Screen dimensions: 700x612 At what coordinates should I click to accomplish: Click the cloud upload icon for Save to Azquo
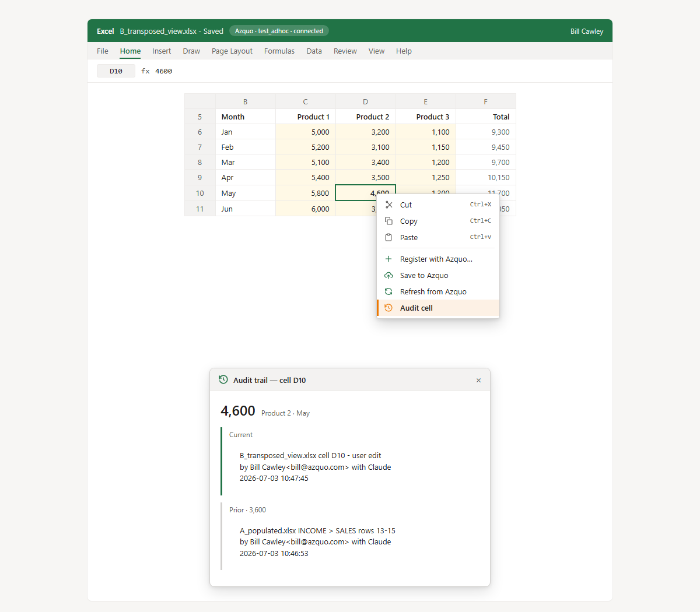coord(389,275)
